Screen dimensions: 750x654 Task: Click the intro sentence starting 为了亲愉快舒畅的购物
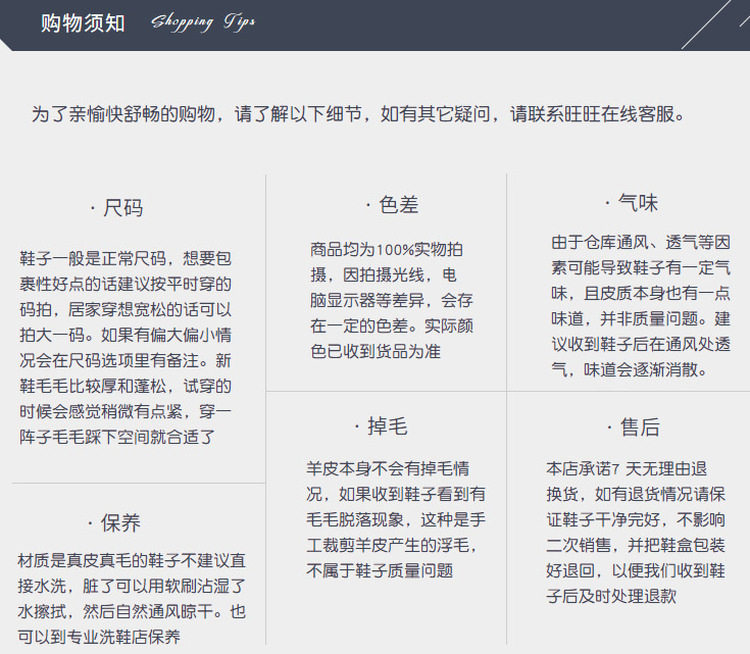[x=358, y=114]
